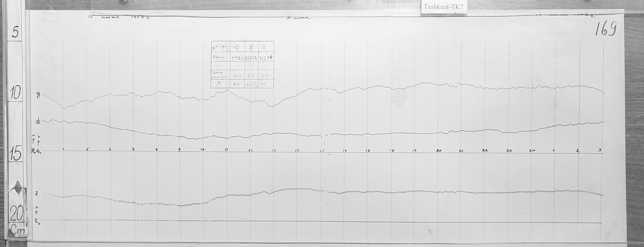The height and width of the screenshot is (247, 644).
Task: Click the 2.7 scale value table cell
Action: [251, 76]
